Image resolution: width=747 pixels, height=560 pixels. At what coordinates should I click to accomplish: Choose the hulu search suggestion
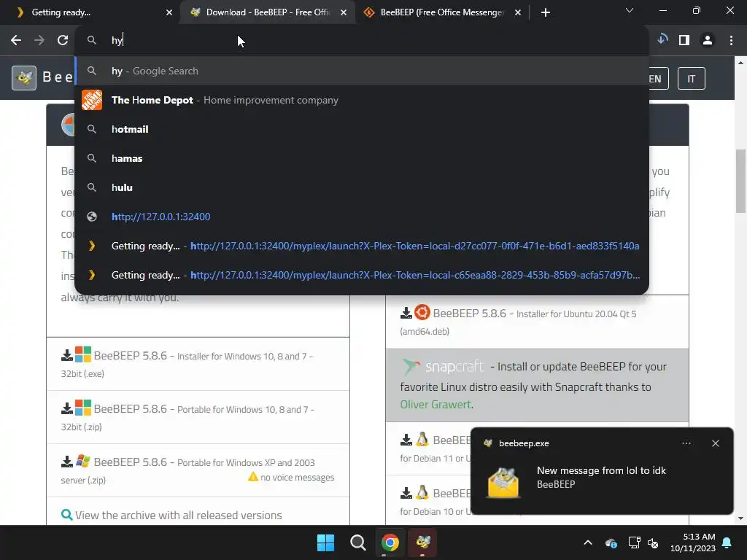coord(362,187)
